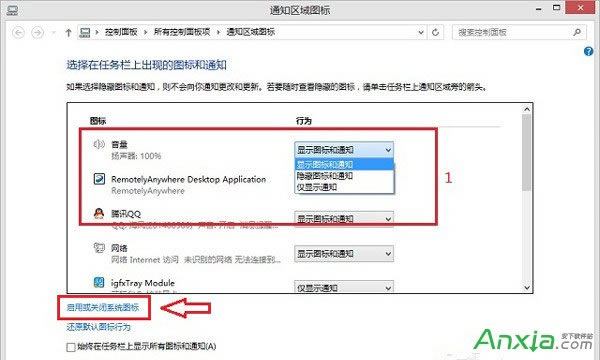
Task: Minimize the 通知区域图标 window
Action: pyautogui.click(x=539, y=8)
